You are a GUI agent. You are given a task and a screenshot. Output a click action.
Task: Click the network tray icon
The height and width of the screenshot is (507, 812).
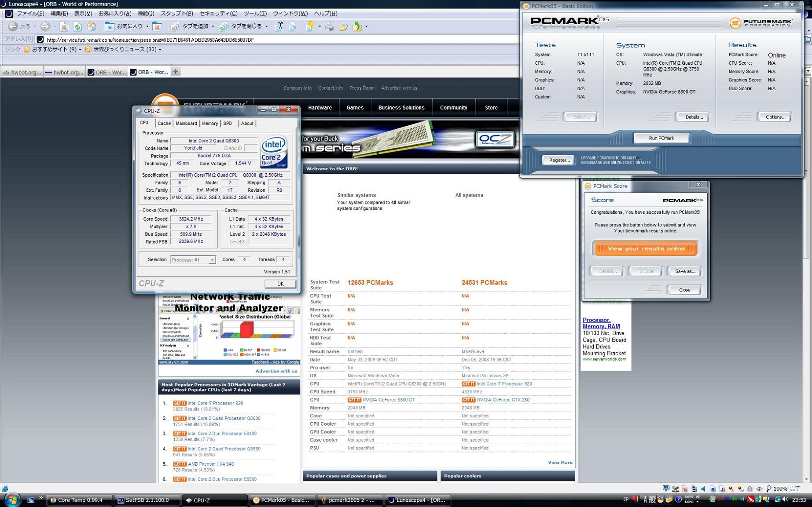pyautogui.click(x=777, y=500)
